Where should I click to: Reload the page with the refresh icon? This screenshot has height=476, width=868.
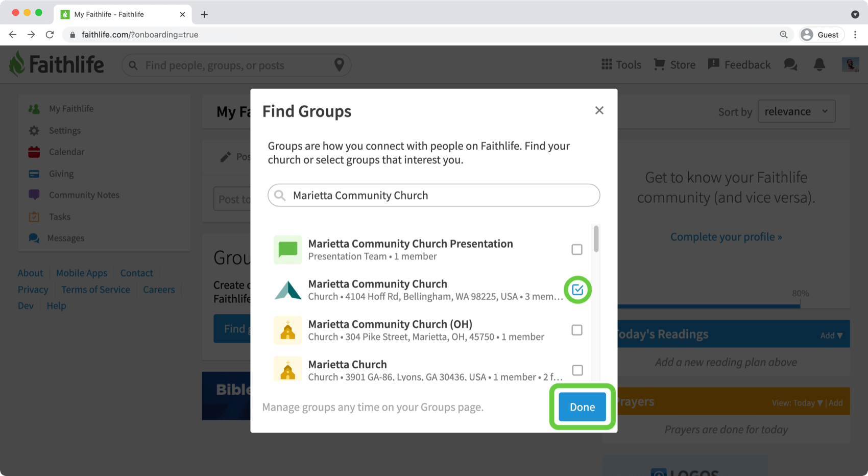50,35
